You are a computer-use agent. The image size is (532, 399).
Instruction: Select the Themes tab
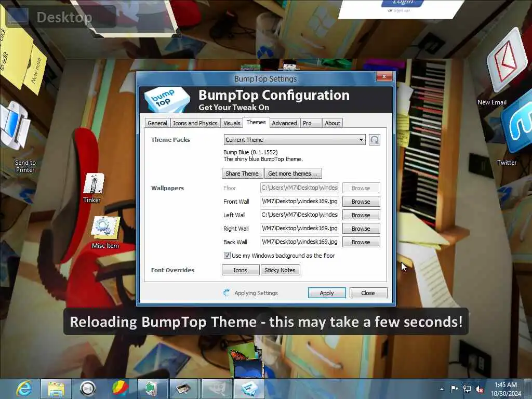point(256,122)
